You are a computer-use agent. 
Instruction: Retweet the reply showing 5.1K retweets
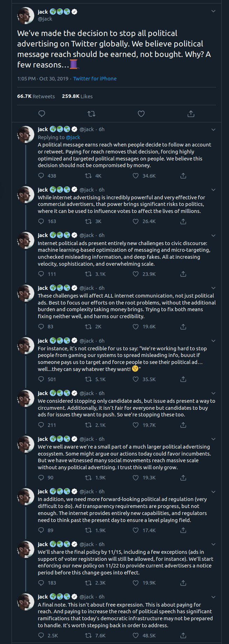[x=89, y=379]
